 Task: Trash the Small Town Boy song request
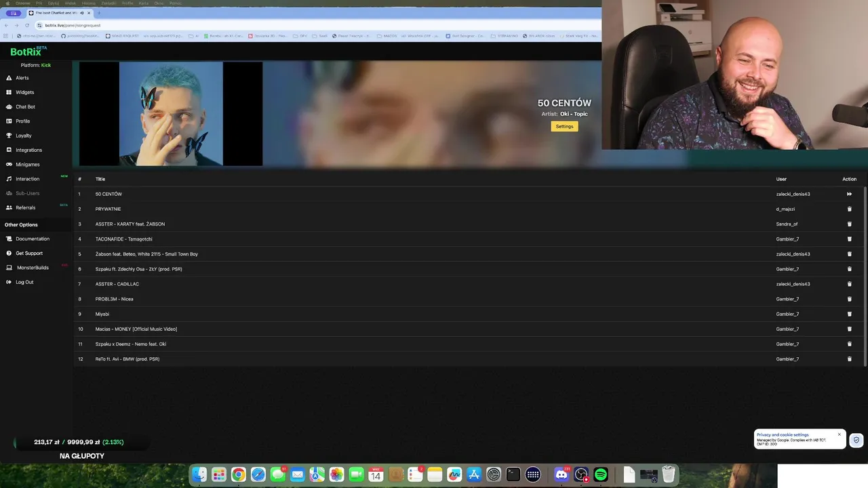(849, 254)
